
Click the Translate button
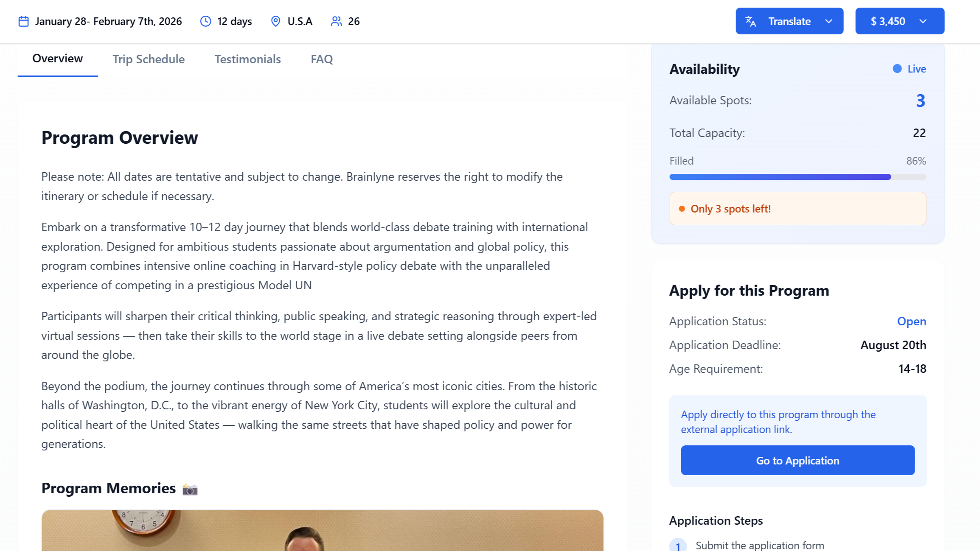coord(789,21)
